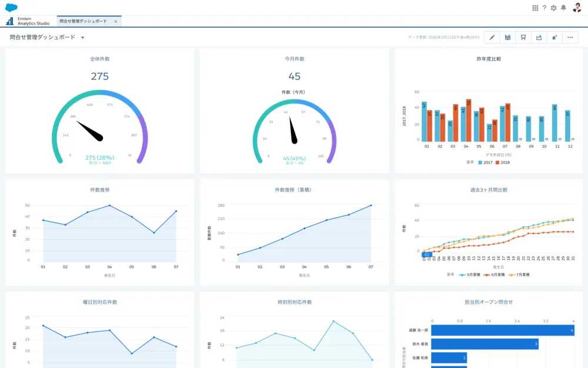Open the setup gear icon

[553, 8]
